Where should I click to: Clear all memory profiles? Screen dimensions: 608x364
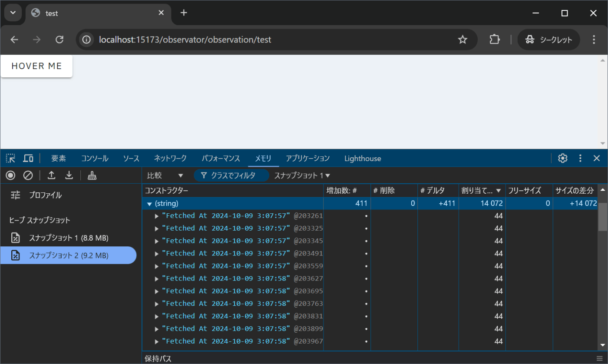(x=28, y=175)
